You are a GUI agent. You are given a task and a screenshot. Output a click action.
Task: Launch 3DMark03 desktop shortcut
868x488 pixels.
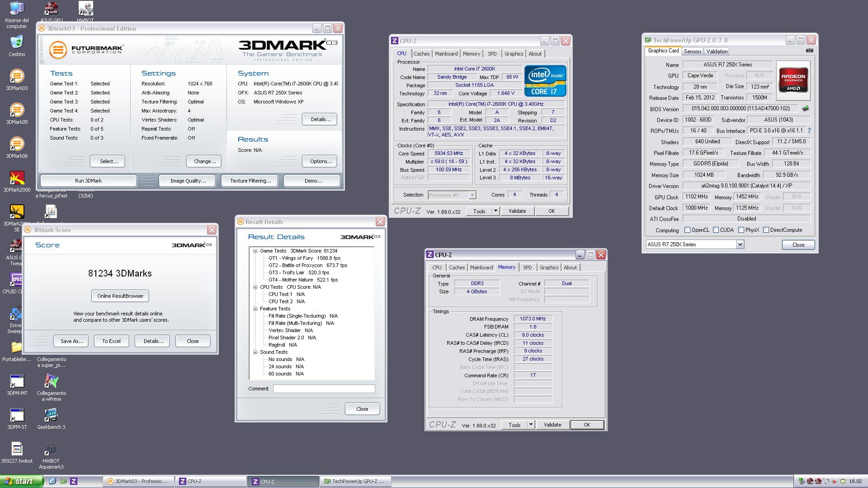(17, 80)
